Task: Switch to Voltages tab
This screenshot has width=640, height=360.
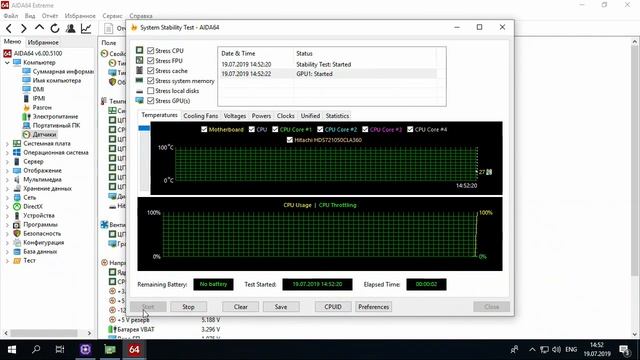Action: click(x=235, y=116)
